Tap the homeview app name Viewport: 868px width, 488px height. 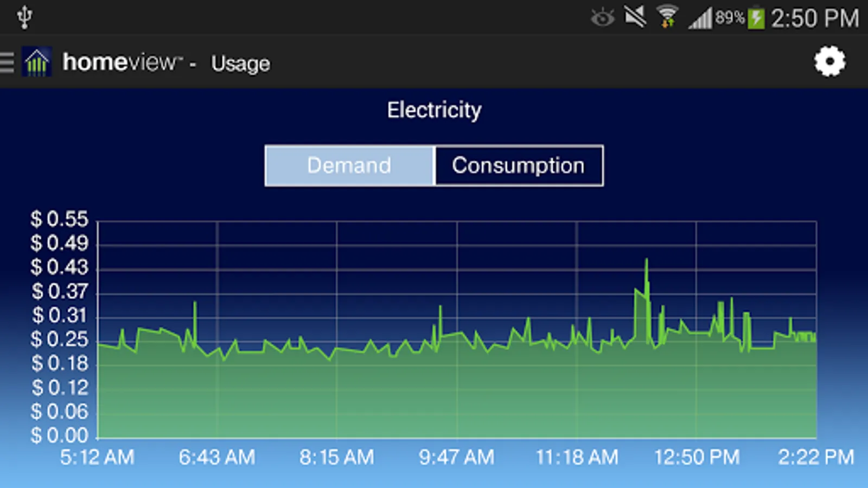pyautogui.click(x=122, y=62)
